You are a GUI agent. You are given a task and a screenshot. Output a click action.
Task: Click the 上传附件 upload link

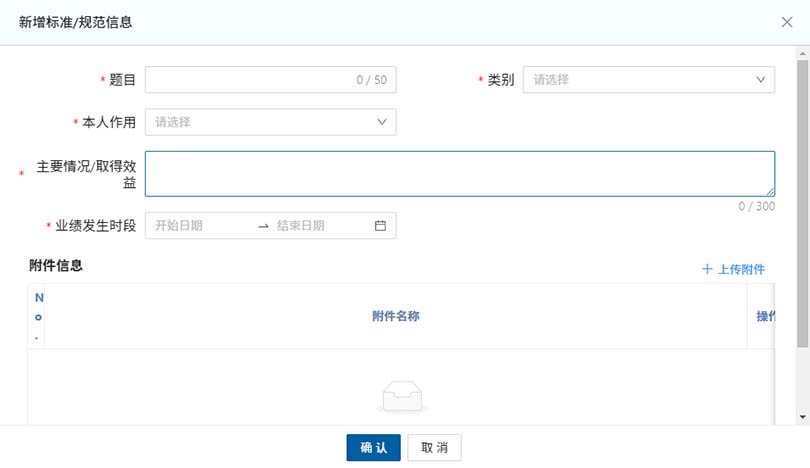[734, 270]
